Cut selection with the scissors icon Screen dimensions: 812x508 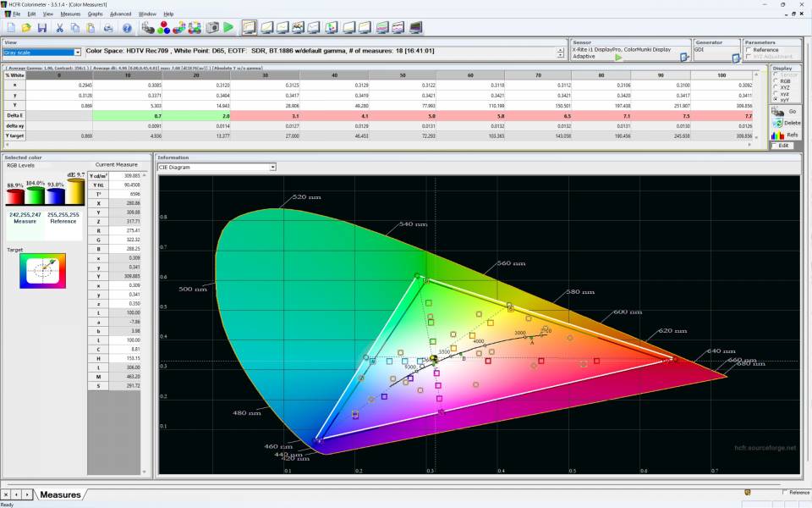pos(59,27)
